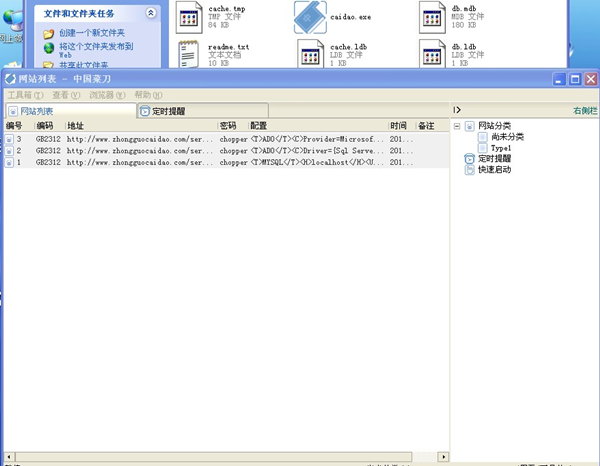Collapse the 文件和文件夹任务 panel chevron
This screenshot has width=600, height=466.
tap(150, 13)
